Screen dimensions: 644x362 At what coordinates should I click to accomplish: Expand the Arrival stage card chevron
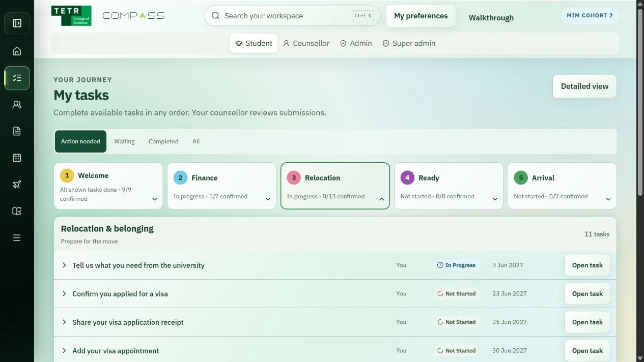pos(608,199)
